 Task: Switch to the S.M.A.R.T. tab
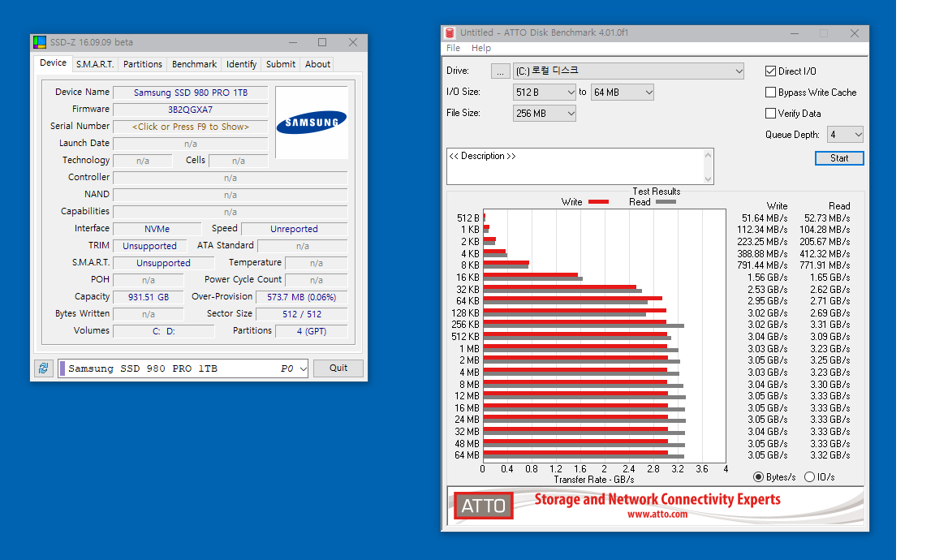[x=95, y=64]
